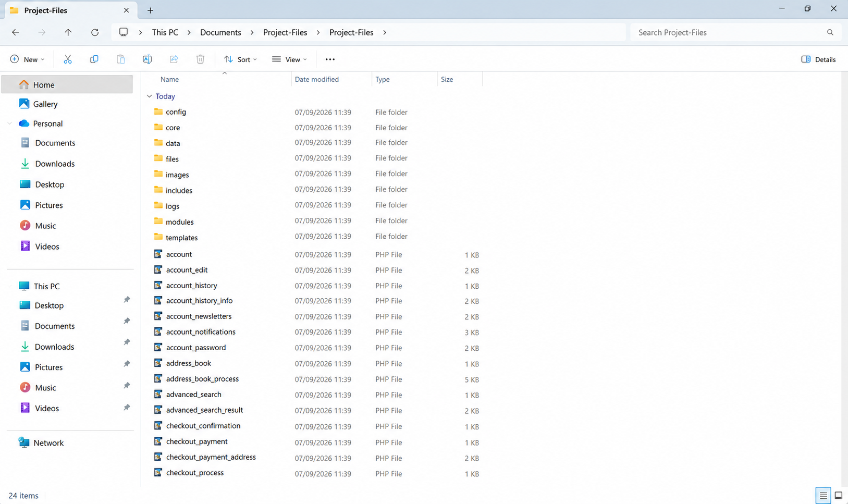Expand chevron after This PC breadcrumb
Image resolution: width=848 pixels, height=504 pixels.
(189, 32)
